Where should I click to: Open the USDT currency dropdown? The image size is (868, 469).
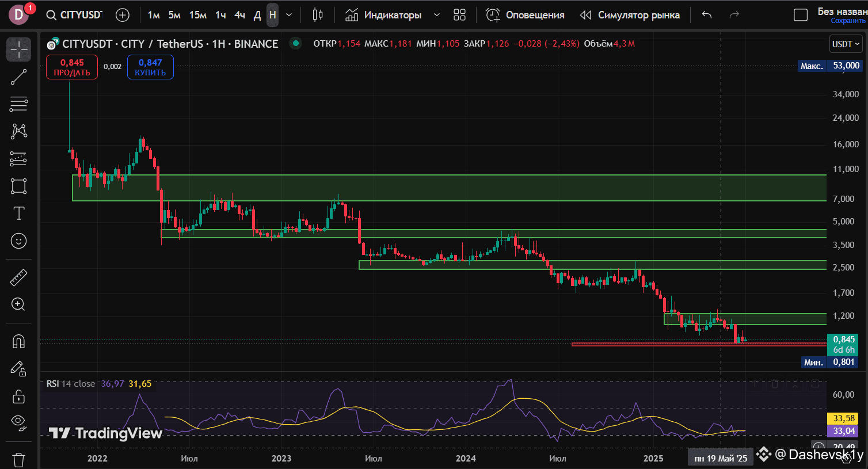point(846,44)
